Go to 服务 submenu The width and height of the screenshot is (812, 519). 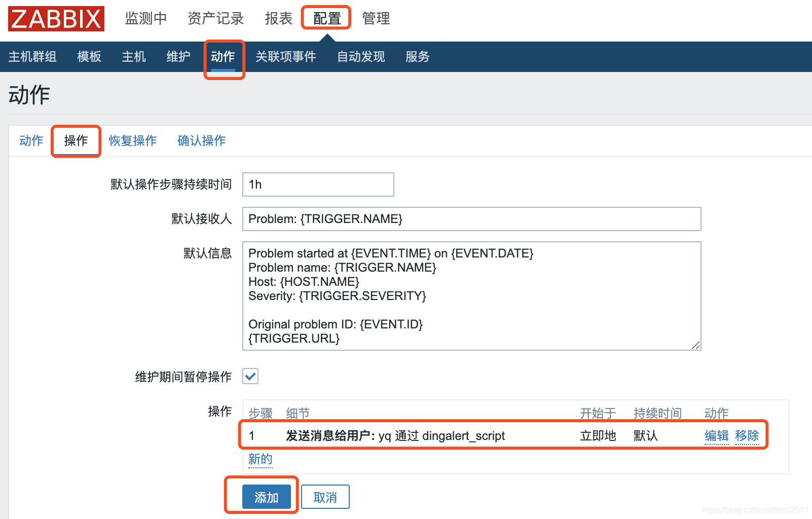click(418, 57)
